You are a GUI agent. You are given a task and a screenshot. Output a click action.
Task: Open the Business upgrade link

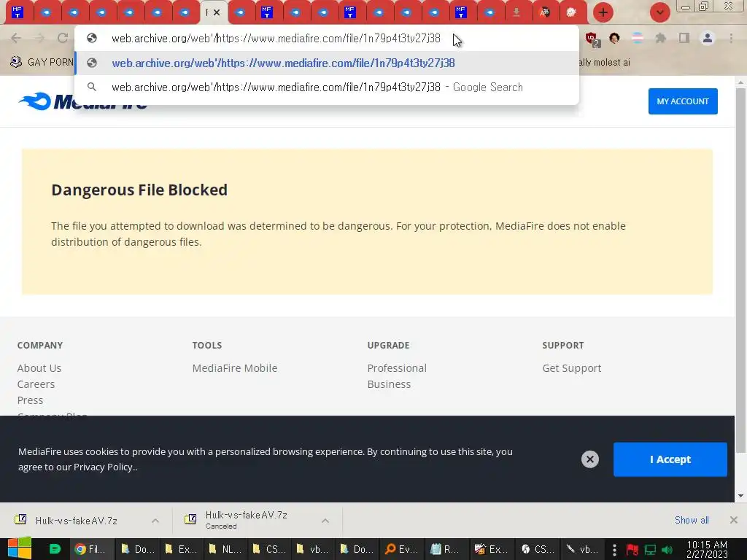pyautogui.click(x=389, y=384)
